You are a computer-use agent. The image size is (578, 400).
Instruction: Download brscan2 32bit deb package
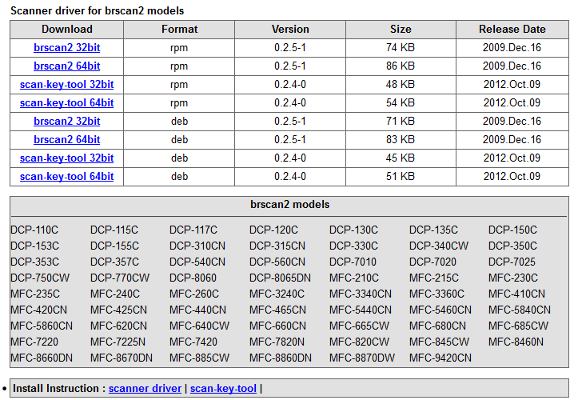coord(67,121)
